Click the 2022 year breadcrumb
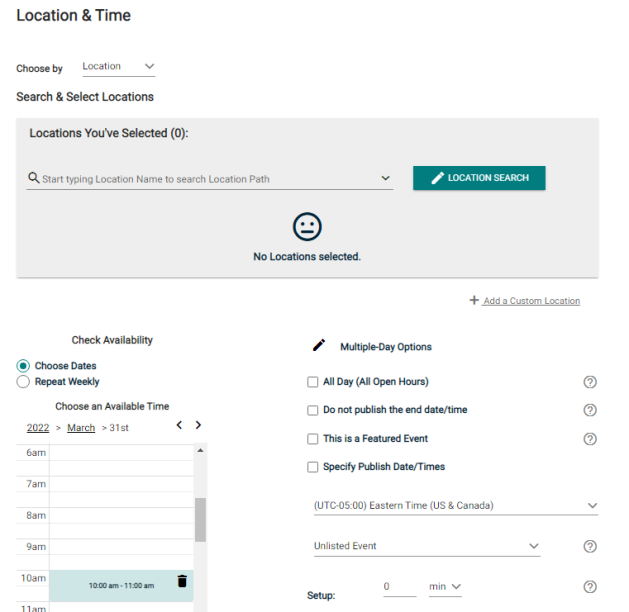 coord(38,428)
